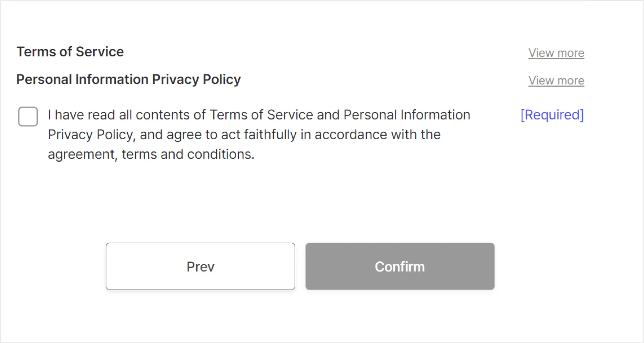Open View more for Terms of Service

[x=556, y=53]
